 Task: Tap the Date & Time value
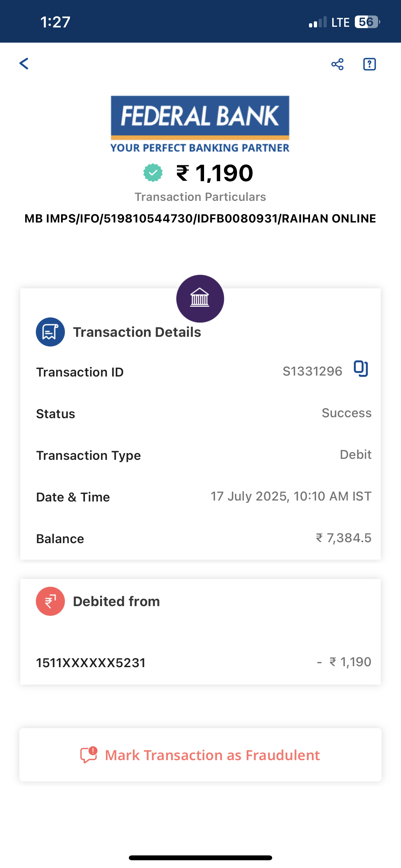click(291, 496)
